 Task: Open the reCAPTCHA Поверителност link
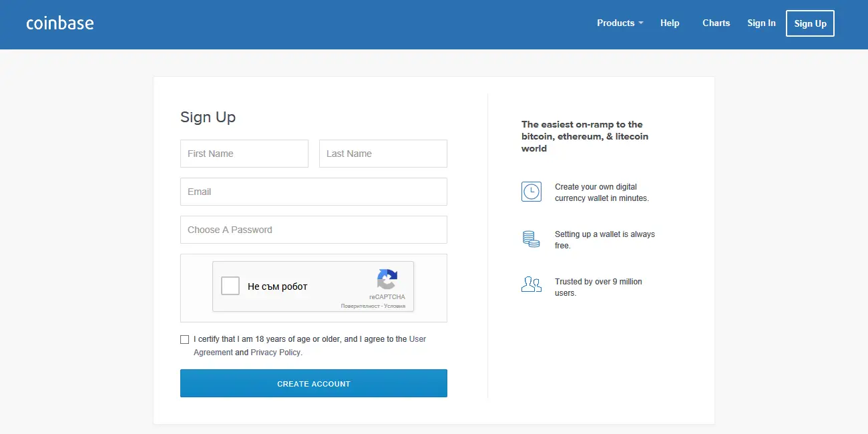(x=361, y=306)
